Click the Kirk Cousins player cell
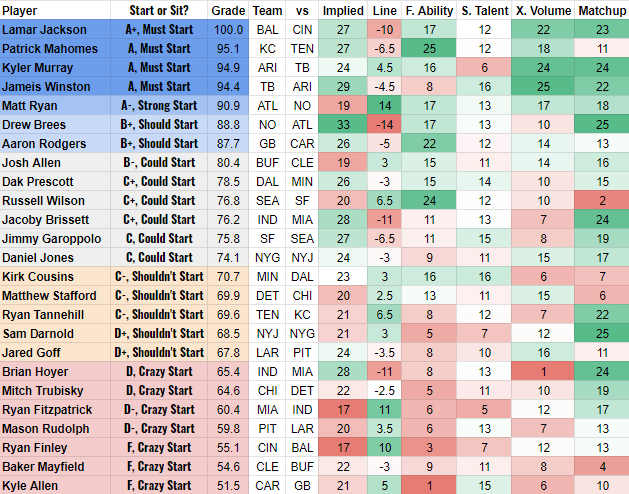This screenshot has height=494, width=629. coord(47,277)
